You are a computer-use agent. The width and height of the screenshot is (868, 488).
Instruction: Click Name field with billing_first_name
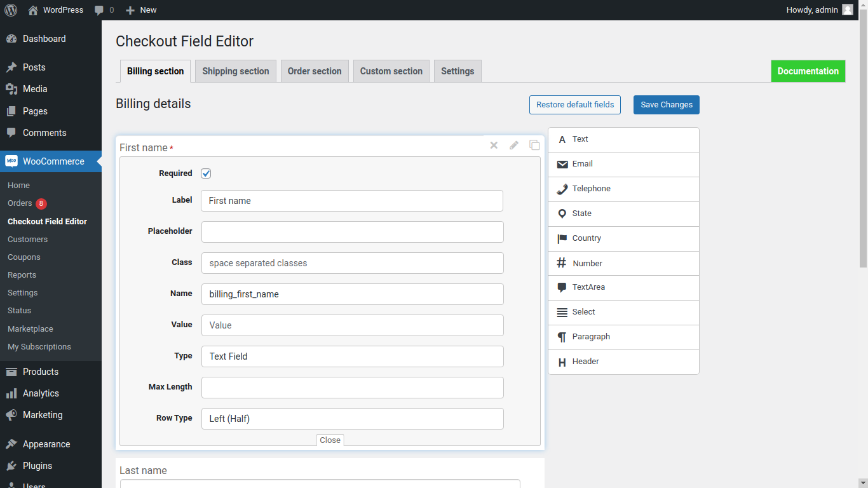pyautogui.click(x=353, y=294)
